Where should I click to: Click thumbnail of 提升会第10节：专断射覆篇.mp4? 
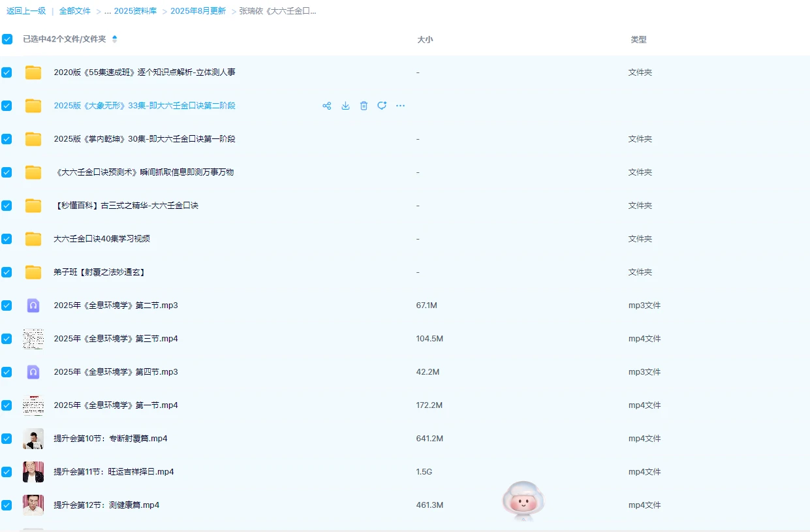(x=33, y=439)
